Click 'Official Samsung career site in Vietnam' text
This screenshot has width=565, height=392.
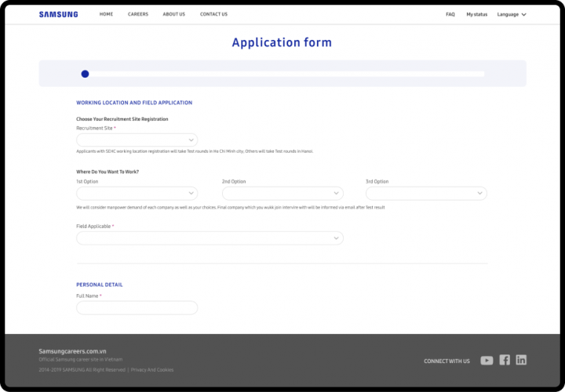click(81, 360)
